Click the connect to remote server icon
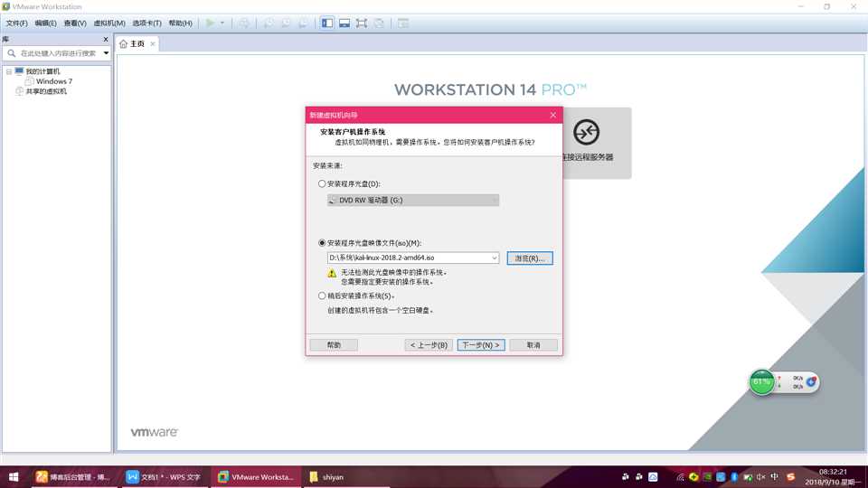868x488 pixels. pos(586,132)
